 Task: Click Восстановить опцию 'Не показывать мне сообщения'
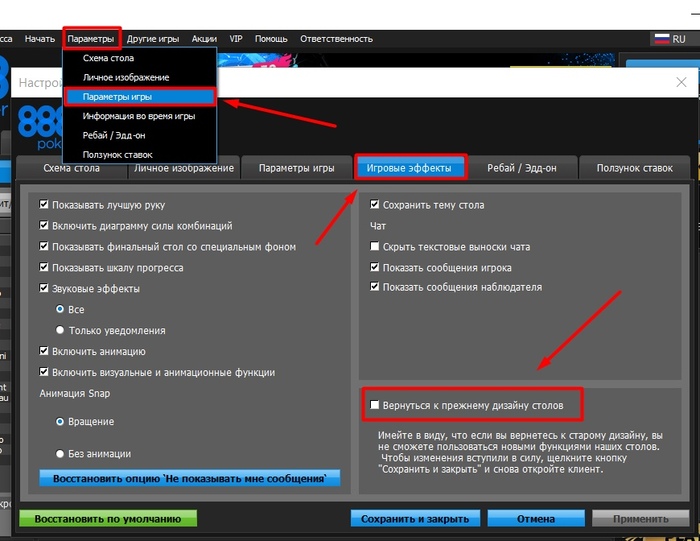[x=190, y=478]
